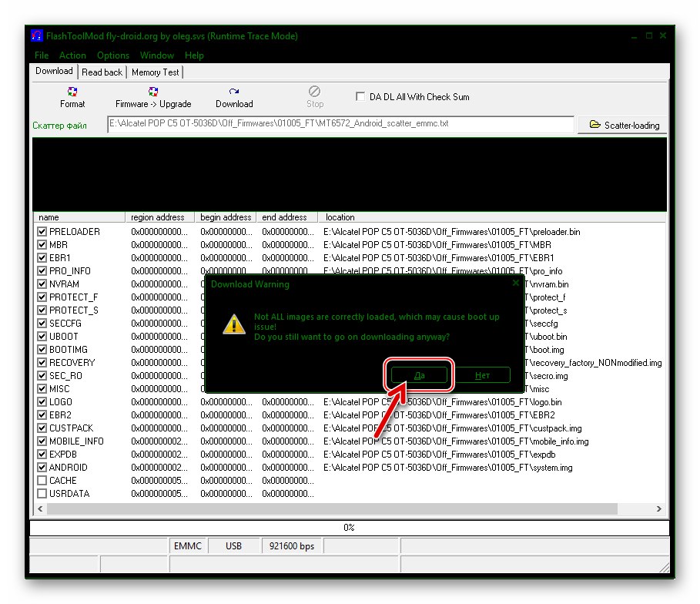700x604 pixels.
Task: Click the Download arrow toolbar icon
Action: tap(234, 92)
